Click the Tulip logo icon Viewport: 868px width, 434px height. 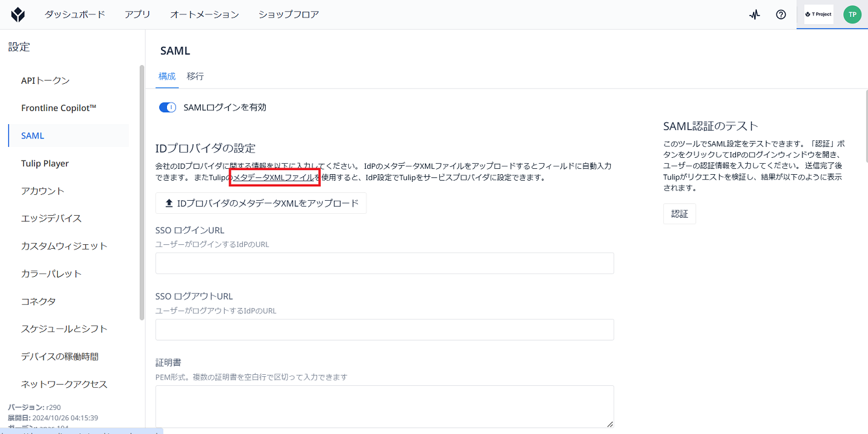click(18, 14)
